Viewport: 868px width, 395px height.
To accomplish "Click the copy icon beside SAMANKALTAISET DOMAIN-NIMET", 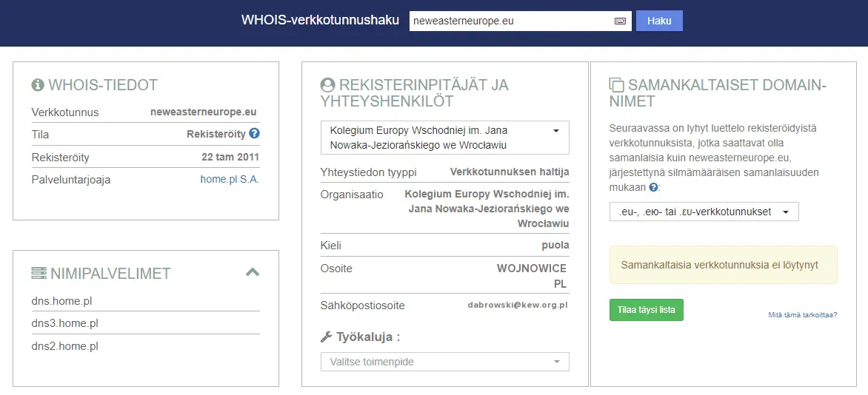I will pos(616,84).
